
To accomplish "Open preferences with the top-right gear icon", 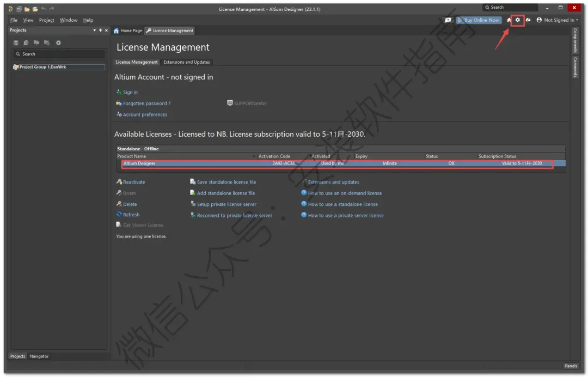I will tap(518, 20).
